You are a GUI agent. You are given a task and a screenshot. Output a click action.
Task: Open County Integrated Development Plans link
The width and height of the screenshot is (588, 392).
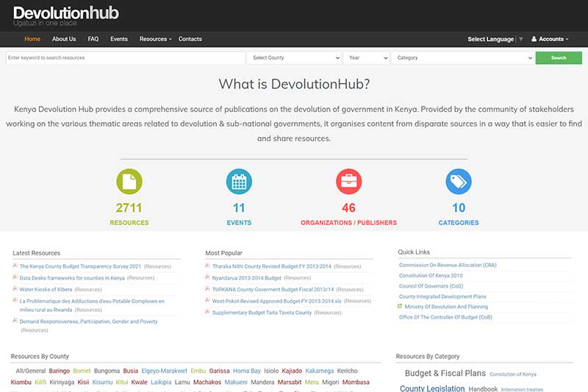coord(442,296)
